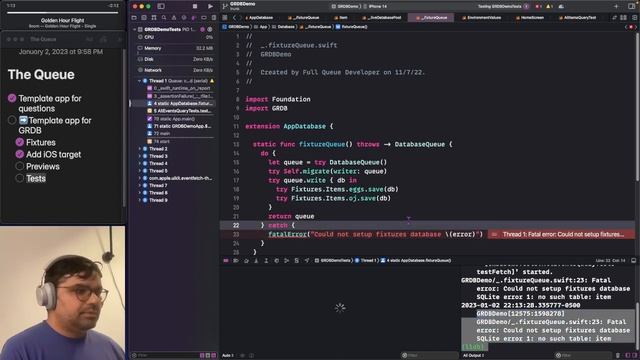Click the console output filter field

click(x=584, y=356)
